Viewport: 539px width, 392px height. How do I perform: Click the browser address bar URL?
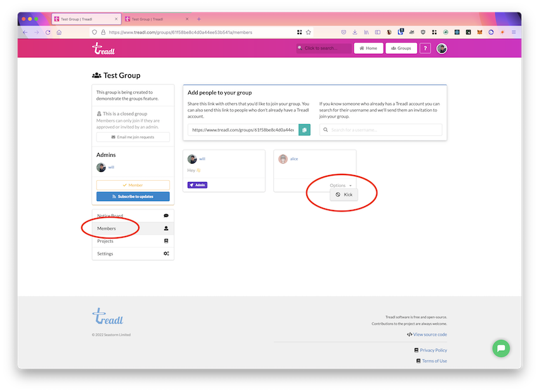(x=181, y=32)
